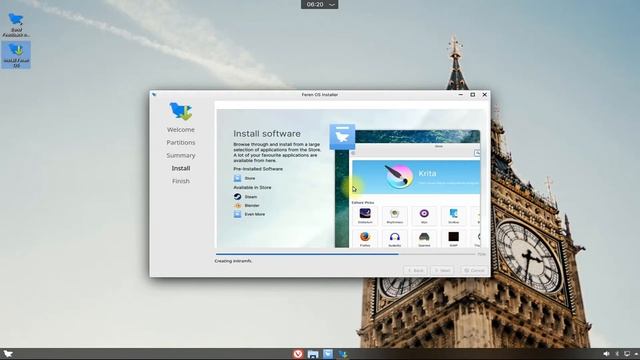The height and width of the screenshot is (360, 640).
Task: Select the Install step in the sidebar
Action: (181, 168)
